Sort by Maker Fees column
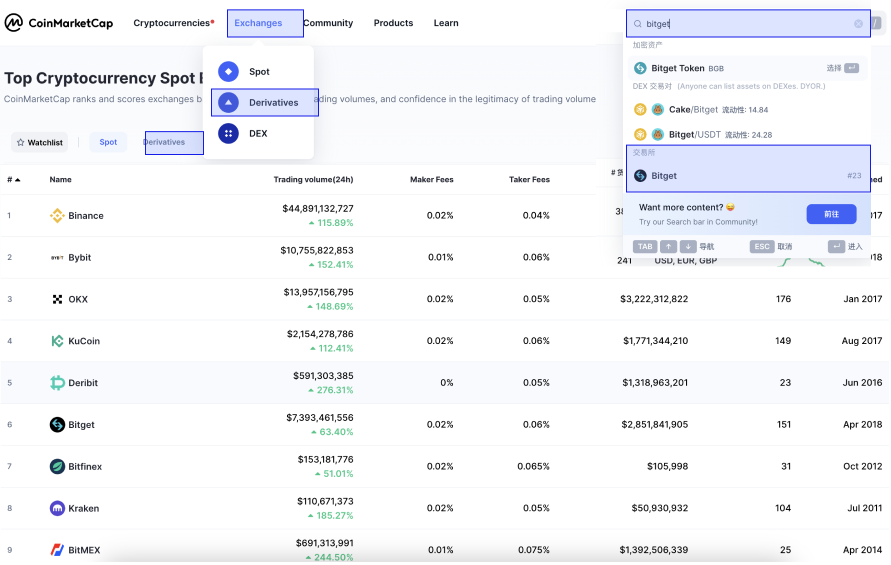 432,180
